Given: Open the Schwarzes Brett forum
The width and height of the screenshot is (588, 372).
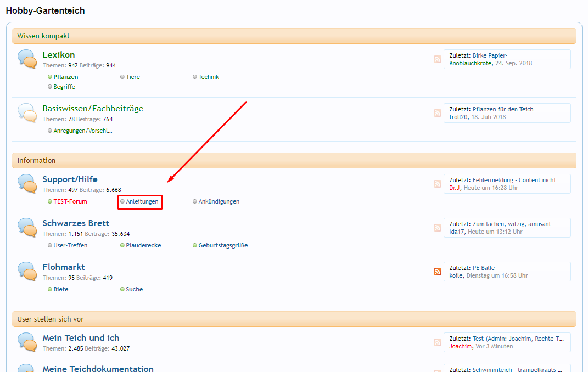Looking at the screenshot, I should [76, 223].
